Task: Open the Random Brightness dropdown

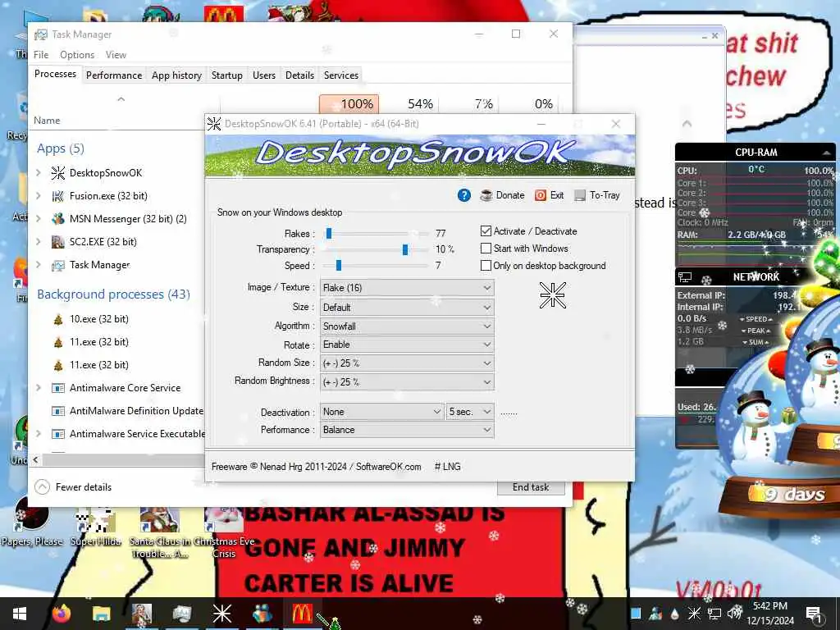Action: 407,382
